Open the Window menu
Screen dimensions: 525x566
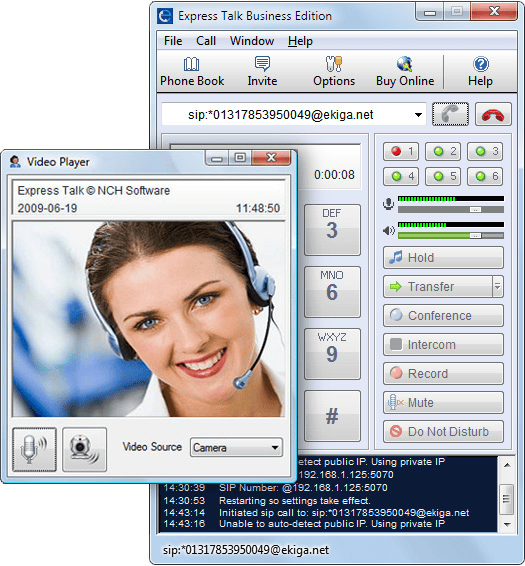click(x=252, y=41)
